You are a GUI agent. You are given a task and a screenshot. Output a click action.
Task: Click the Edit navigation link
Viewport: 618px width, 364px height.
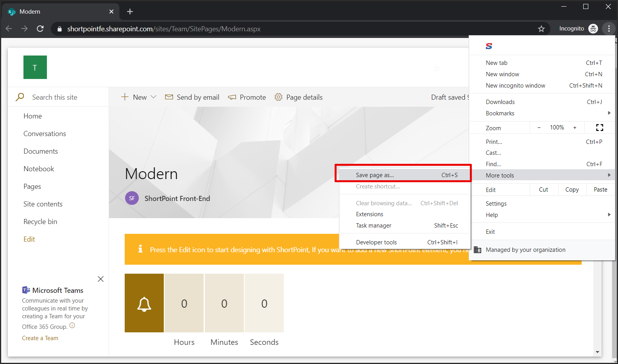click(29, 239)
